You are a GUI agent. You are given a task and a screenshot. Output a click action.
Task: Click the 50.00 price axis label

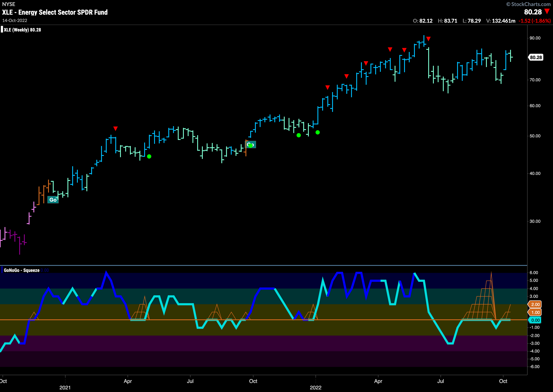pos(535,136)
